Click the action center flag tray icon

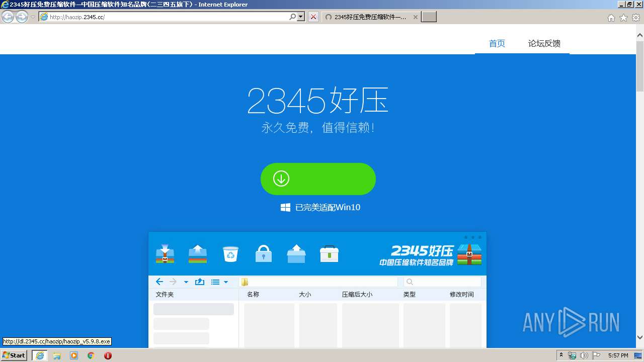(x=596, y=355)
